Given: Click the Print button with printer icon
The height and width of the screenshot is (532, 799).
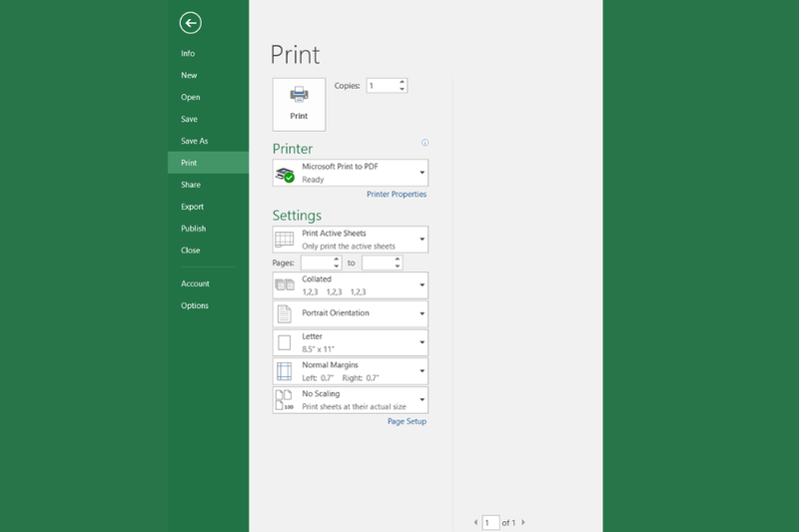Looking at the screenshot, I should [x=299, y=103].
